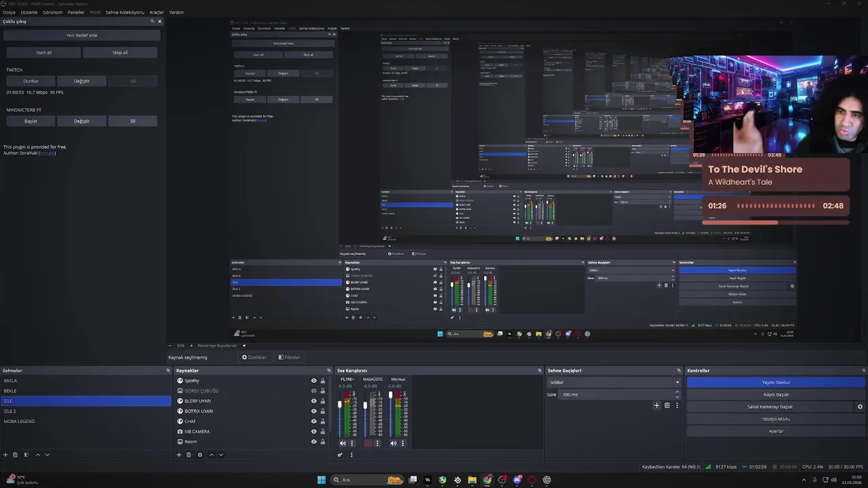Click Yayını Durdur button

pos(776,382)
